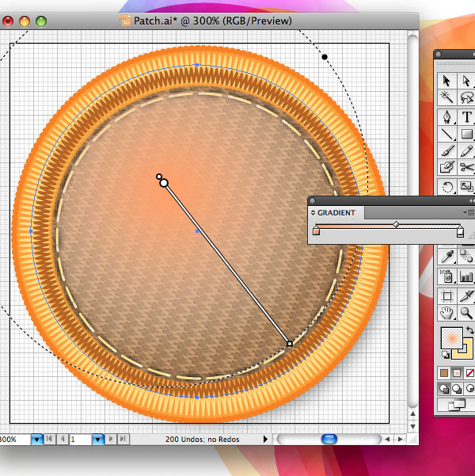The width and height of the screenshot is (475, 476).
Task: Click the right gradient stop in Gradient panel
Action: 460,231
